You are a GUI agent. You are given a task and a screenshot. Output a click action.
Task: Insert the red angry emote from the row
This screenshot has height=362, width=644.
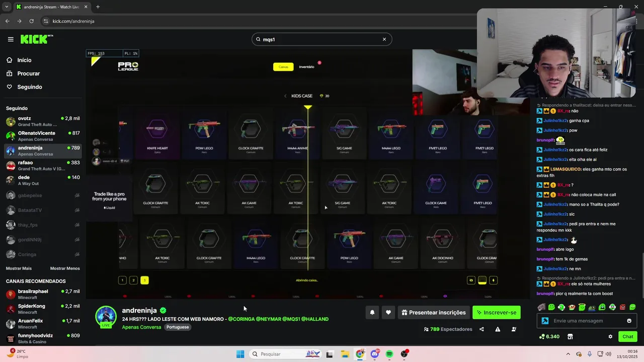coord(622,307)
